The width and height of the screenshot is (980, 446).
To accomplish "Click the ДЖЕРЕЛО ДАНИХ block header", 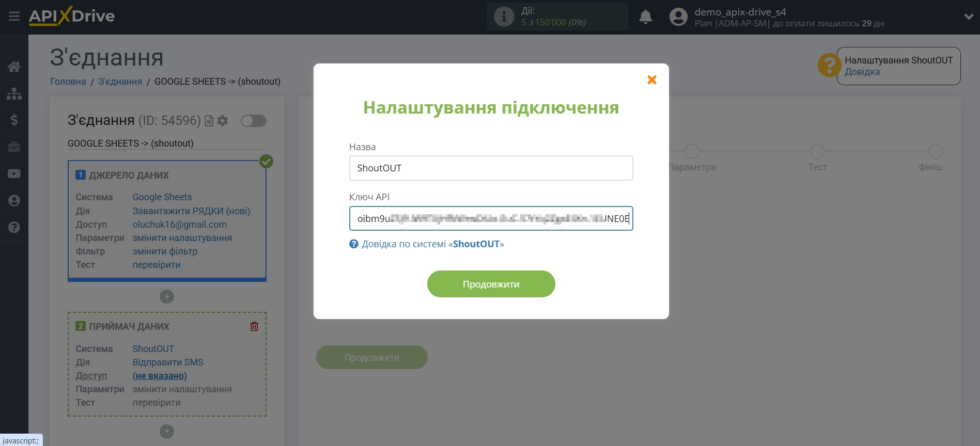I will 129,176.
